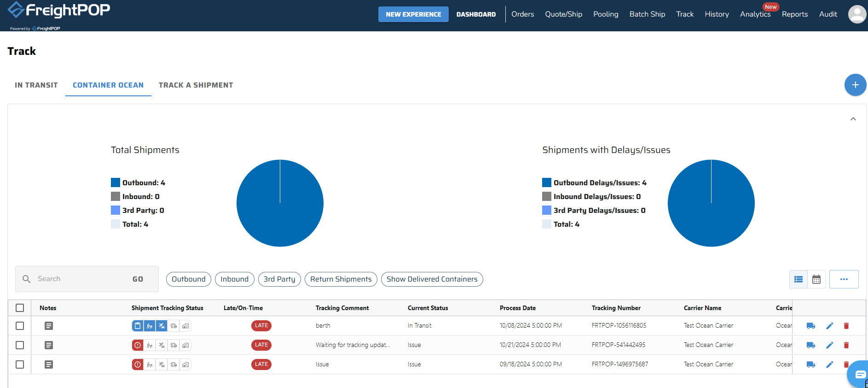Edit shipment FRTPOP-1056116805 with pencil icon
Image resolution: width=868 pixels, height=388 pixels.
click(x=830, y=326)
